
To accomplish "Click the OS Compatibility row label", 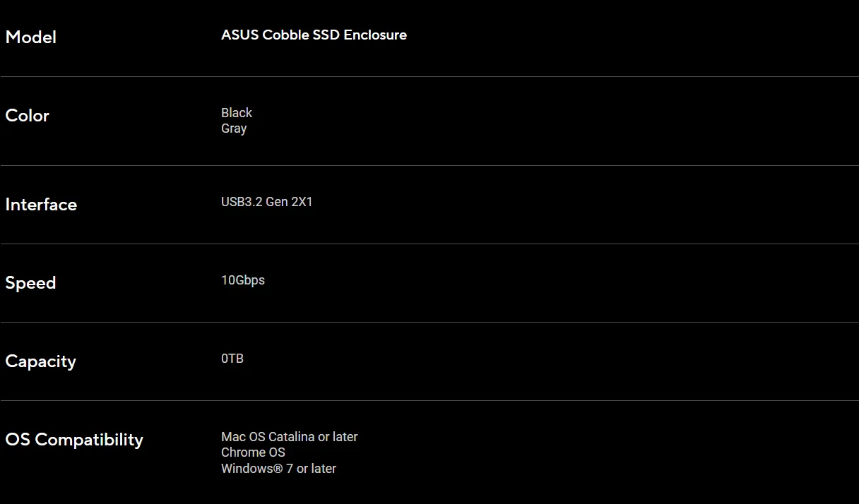I will [74, 440].
